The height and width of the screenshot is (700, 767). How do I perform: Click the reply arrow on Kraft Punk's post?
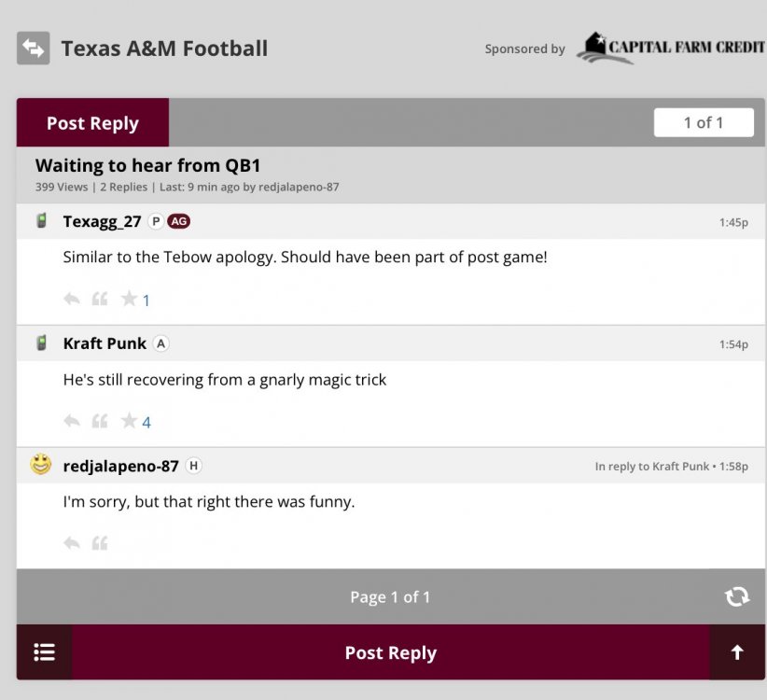tap(72, 421)
